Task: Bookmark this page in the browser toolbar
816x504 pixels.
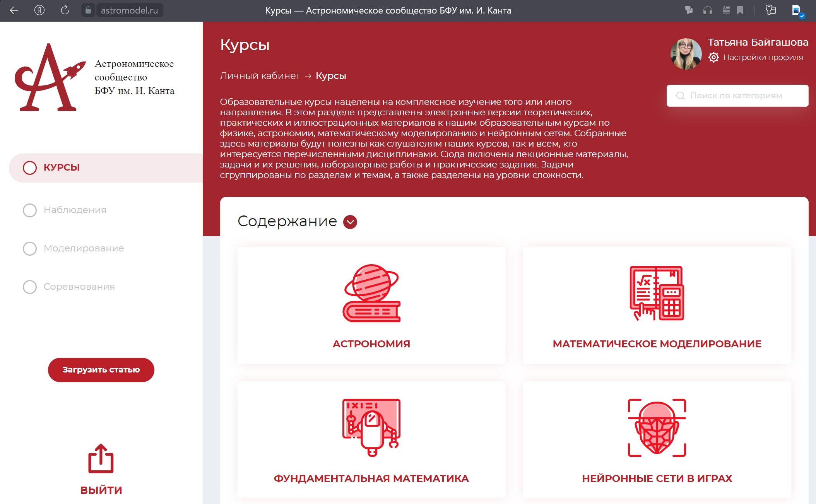Action: pyautogui.click(x=740, y=10)
